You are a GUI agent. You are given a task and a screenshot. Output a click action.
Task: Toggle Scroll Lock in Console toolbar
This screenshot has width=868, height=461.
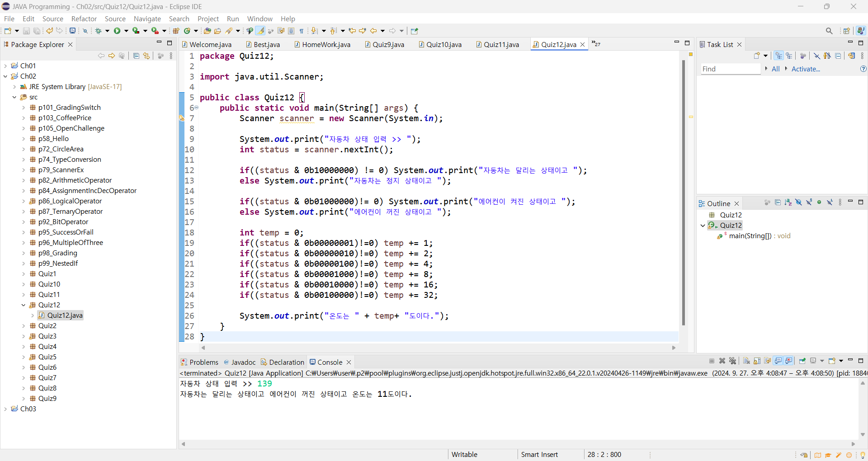[757, 361]
